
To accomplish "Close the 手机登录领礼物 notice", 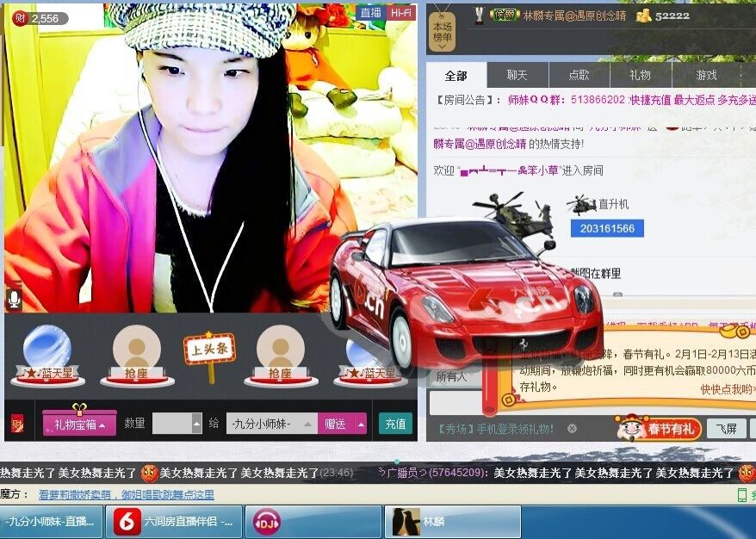I will [572, 429].
